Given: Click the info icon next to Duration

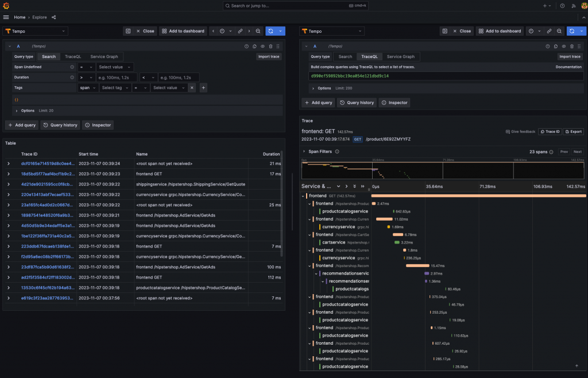Looking at the screenshot, I should 72,77.
